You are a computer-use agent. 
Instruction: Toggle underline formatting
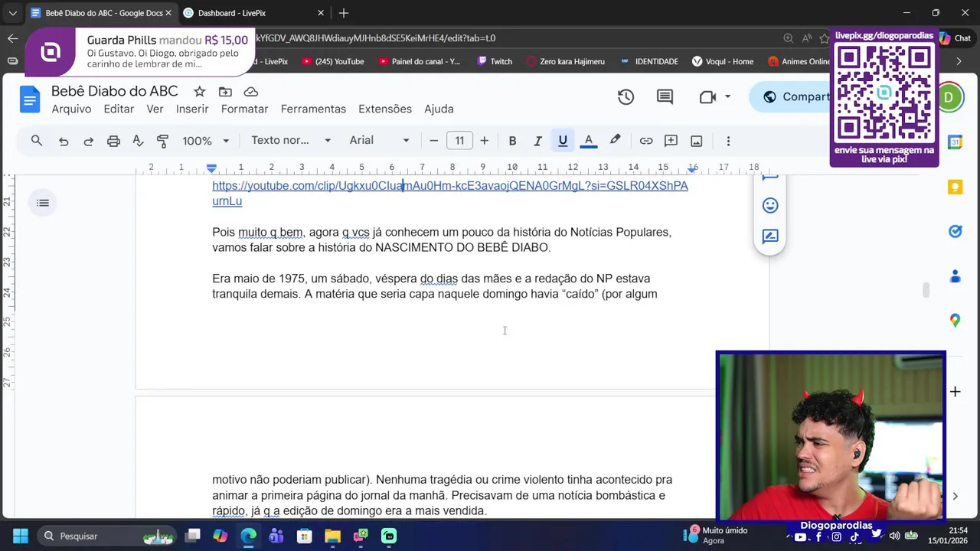(563, 141)
